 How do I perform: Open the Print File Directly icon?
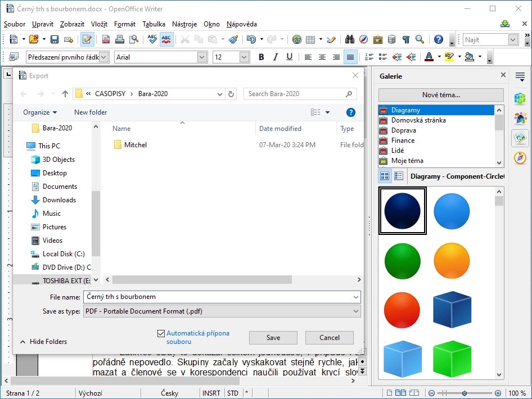[120, 39]
